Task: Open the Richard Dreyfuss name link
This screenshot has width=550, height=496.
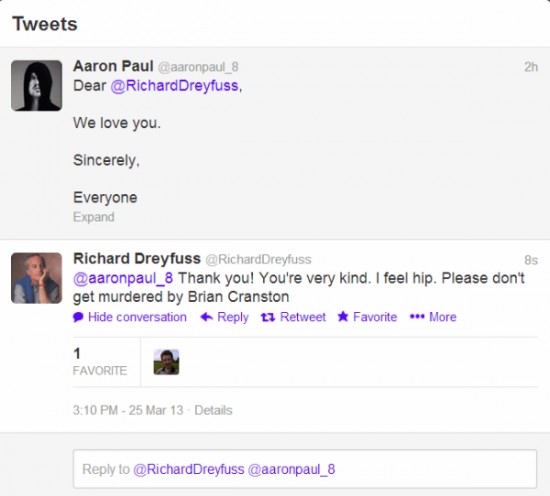Action: point(137,259)
